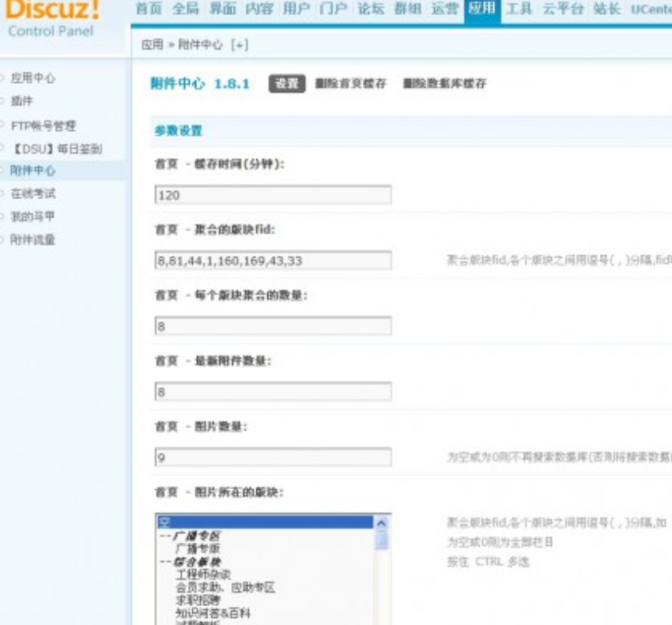Select the 用户 navigation tab
This screenshot has width=672, height=625.
click(296, 9)
